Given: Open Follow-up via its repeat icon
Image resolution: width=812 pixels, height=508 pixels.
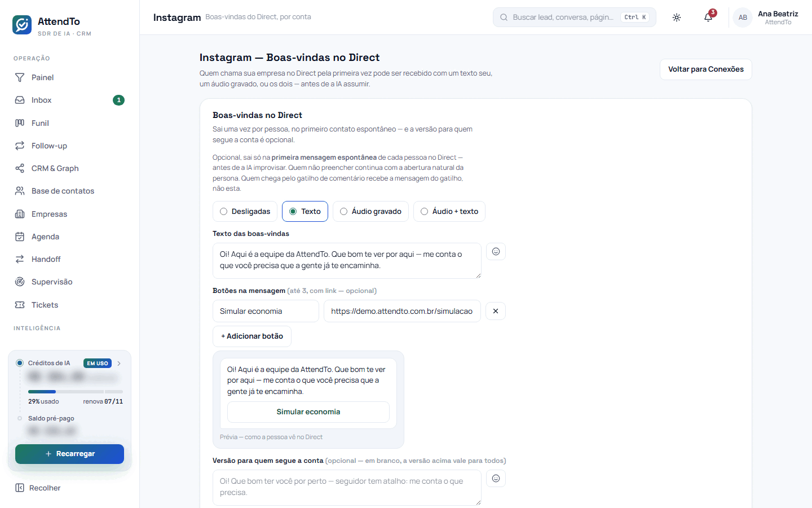Looking at the screenshot, I should tap(20, 146).
